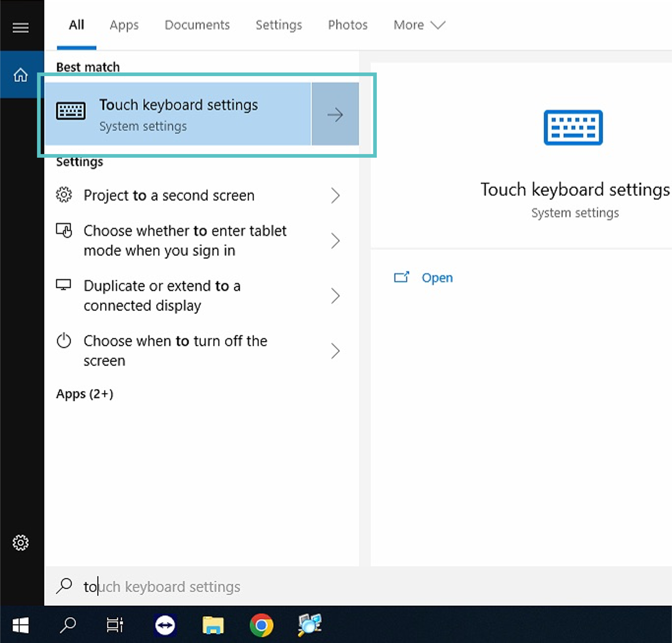Select Project to a second screen
672x643 pixels.
202,196
